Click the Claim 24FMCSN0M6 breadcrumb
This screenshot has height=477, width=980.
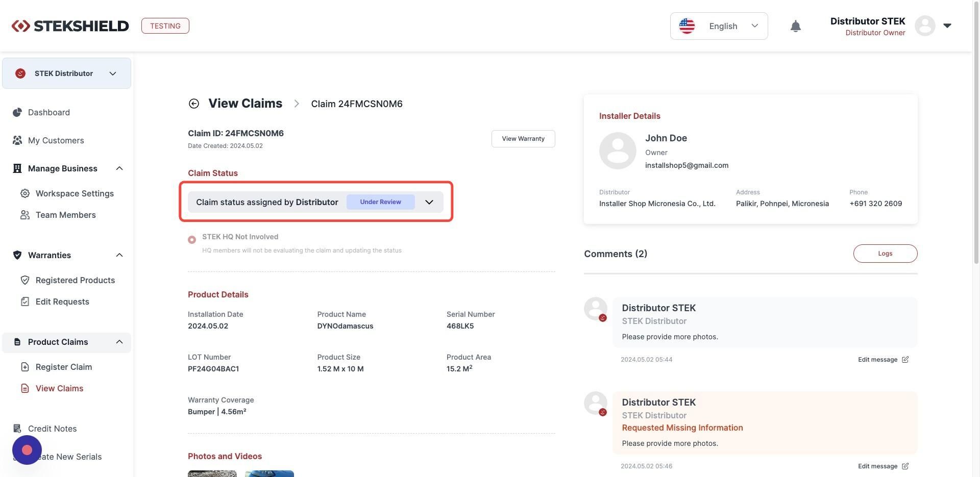pos(357,104)
